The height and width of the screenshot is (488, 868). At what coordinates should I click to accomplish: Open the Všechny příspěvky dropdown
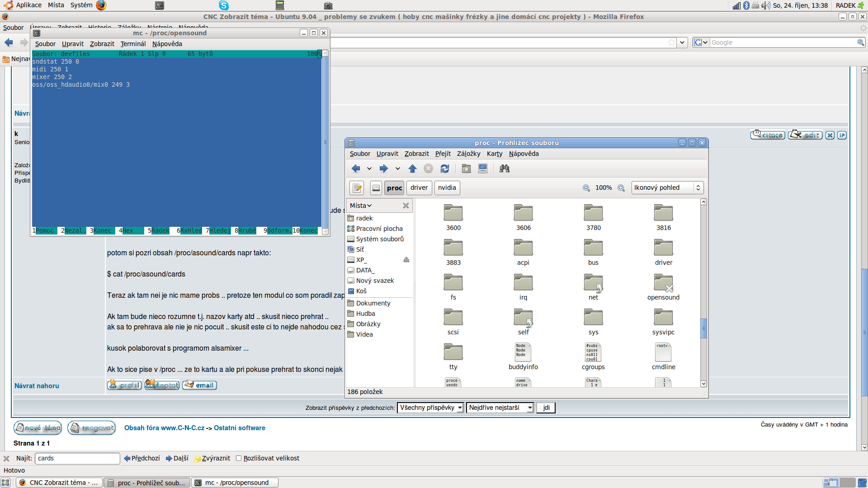click(x=430, y=408)
